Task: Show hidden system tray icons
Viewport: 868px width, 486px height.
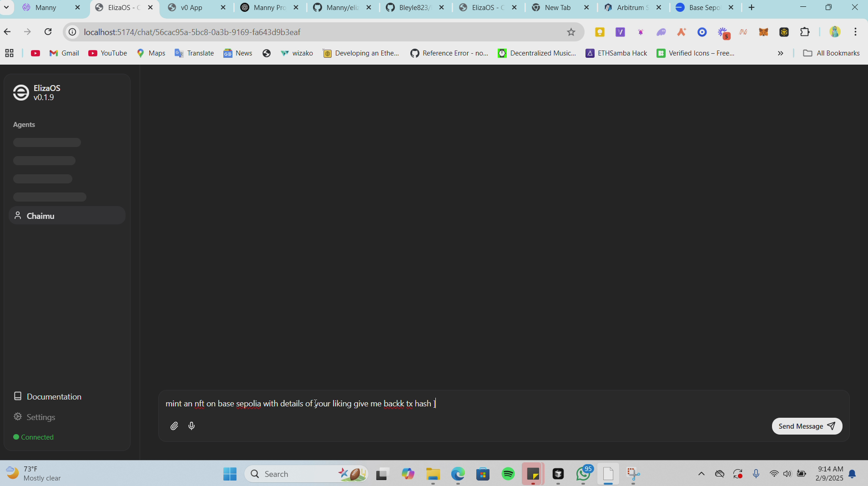Action: tap(701, 474)
